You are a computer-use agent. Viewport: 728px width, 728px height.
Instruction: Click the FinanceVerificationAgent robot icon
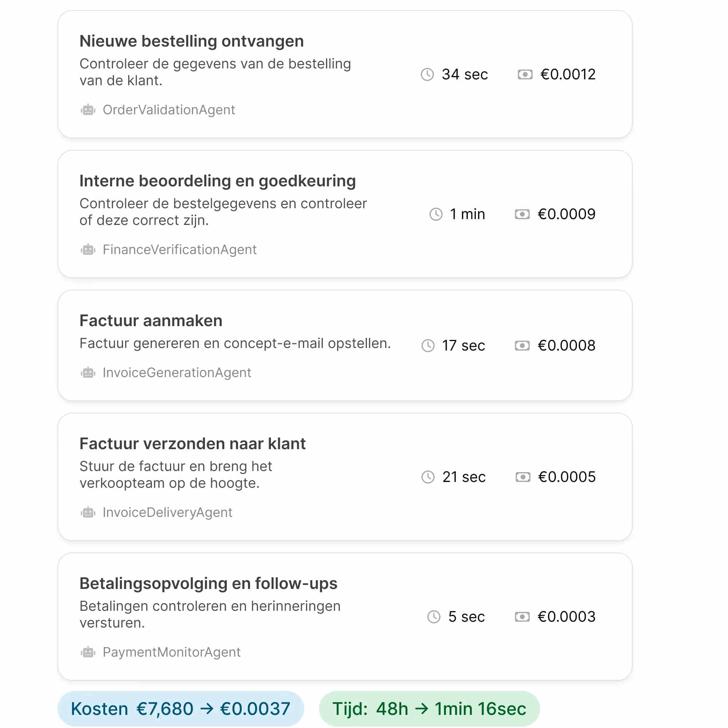pyautogui.click(x=88, y=249)
